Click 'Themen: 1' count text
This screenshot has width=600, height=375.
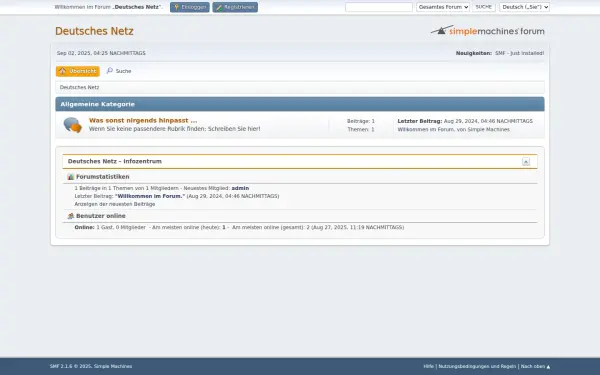(x=361, y=129)
